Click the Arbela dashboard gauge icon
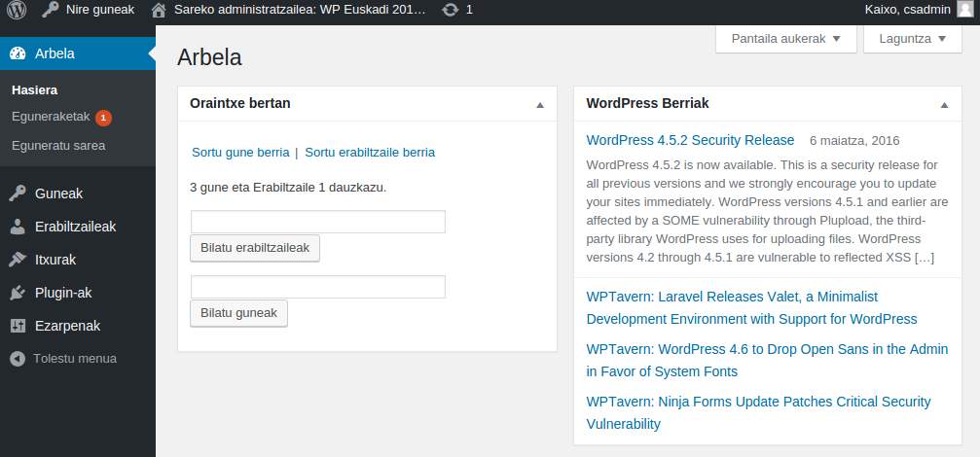Screen dimensions: 980x457 (18, 53)
